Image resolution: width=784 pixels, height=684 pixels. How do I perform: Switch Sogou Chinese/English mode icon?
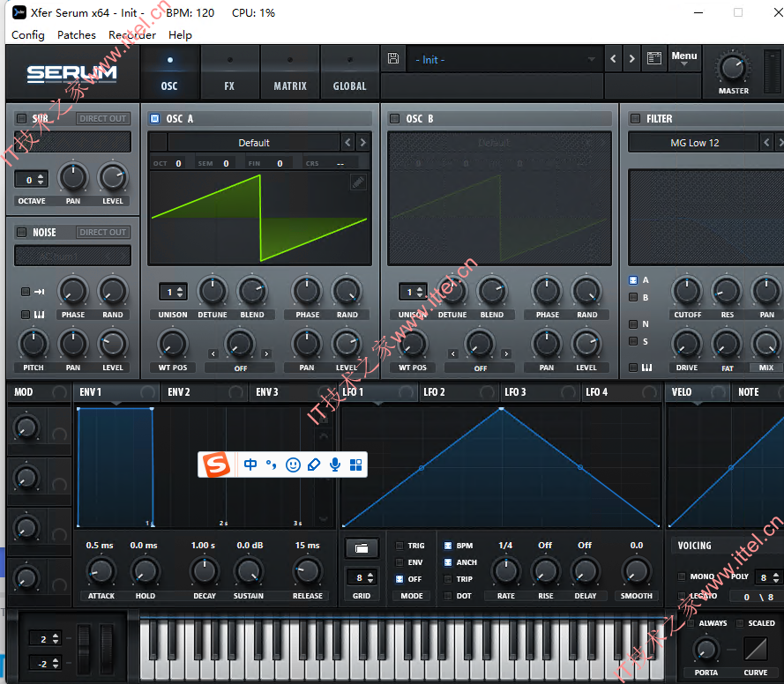[x=250, y=465]
